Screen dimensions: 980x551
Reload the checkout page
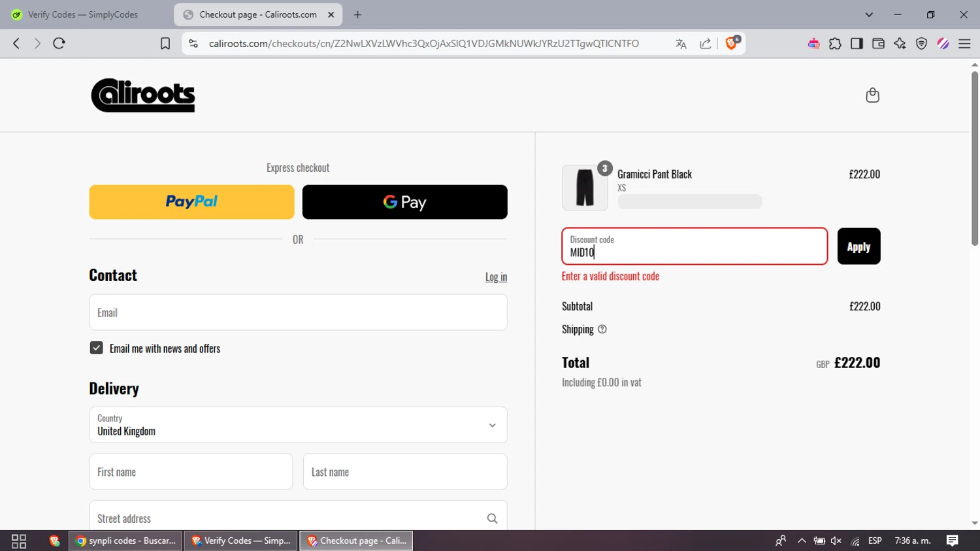point(59,43)
